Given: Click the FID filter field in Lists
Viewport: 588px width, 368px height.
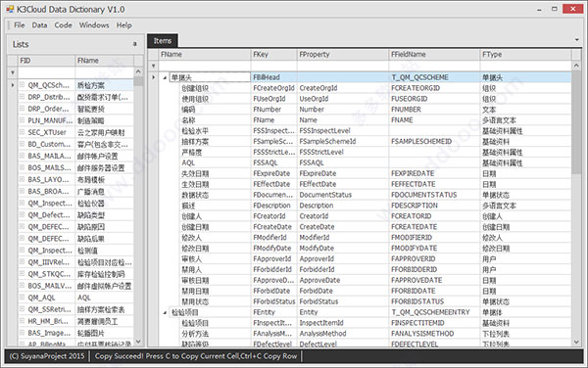Looking at the screenshot, I should coord(46,72).
